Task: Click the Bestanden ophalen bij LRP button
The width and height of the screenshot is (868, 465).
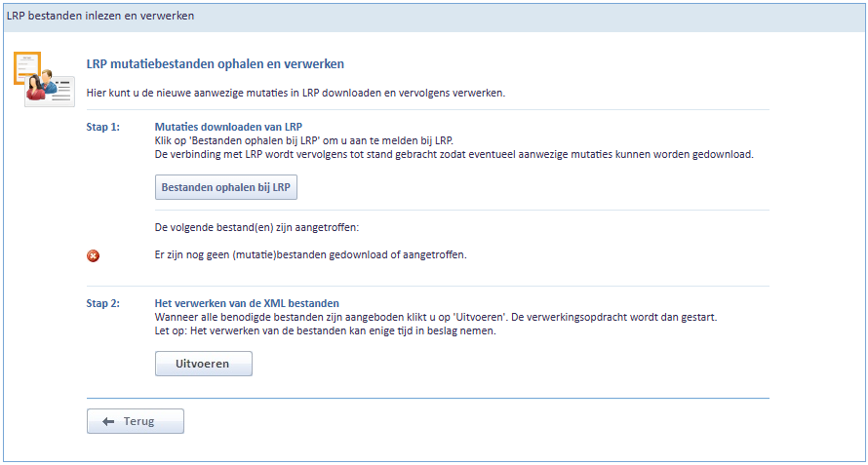Action: (226, 187)
